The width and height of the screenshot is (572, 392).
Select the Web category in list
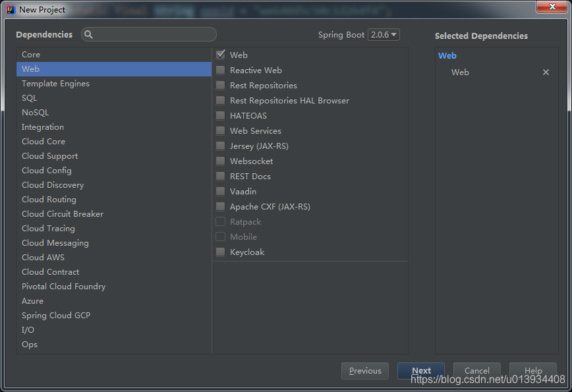coord(114,69)
